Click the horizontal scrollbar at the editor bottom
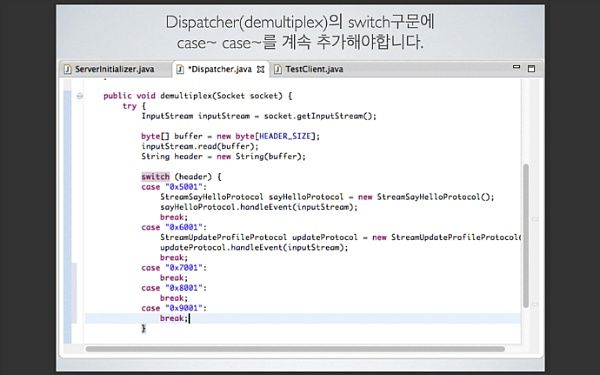 (x=295, y=349)
